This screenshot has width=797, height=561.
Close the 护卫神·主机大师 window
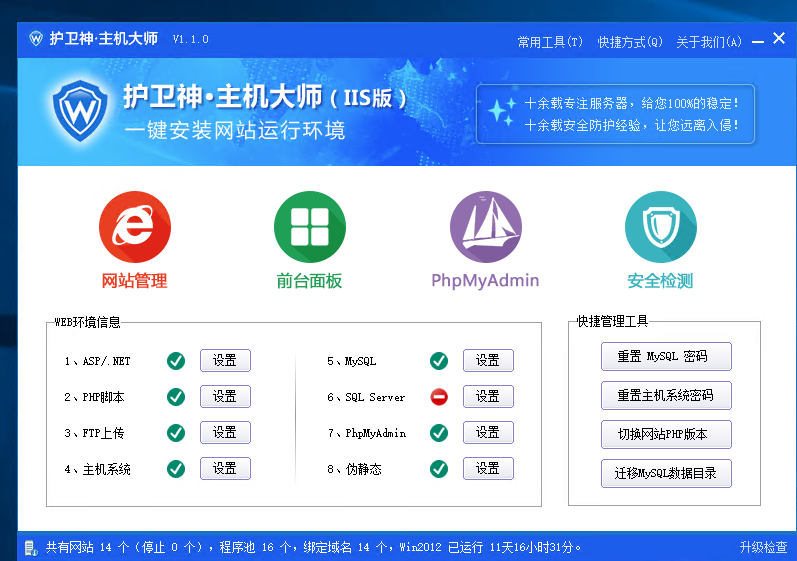coord(779,38)
